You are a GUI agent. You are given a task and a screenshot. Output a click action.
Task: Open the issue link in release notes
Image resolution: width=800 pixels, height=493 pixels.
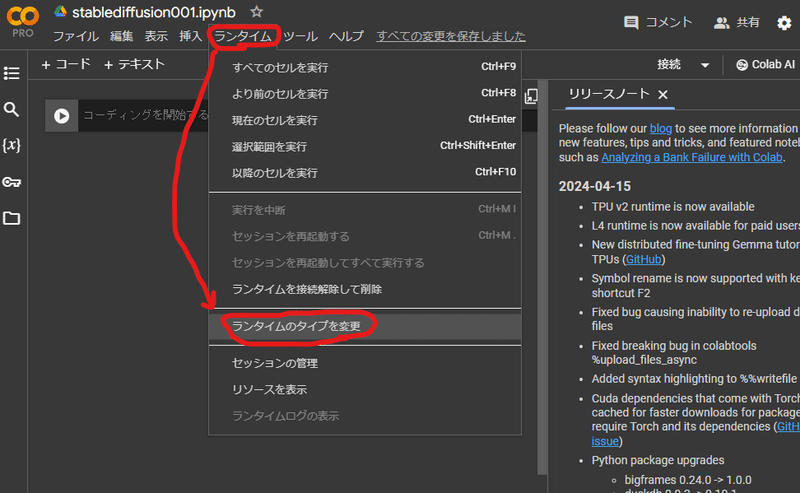(x=605, y=441)
